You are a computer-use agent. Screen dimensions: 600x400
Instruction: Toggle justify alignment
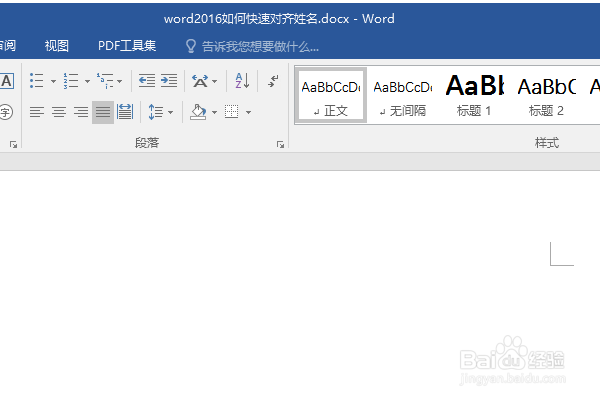[103, 112]
